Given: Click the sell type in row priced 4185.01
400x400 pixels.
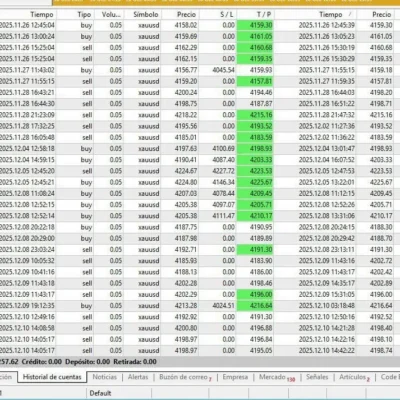Looking at the screenshot, I should click(x=87, y=137).
